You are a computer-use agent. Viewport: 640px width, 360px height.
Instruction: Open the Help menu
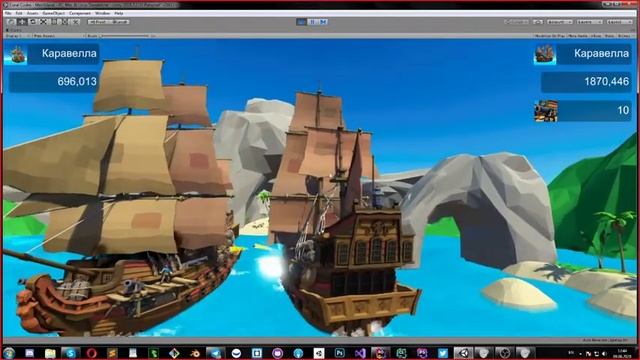pos(119,13)
